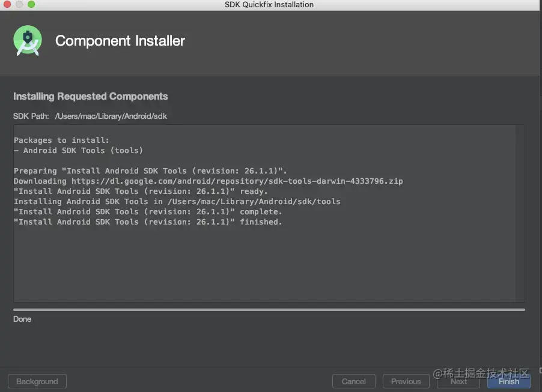Image resolution: width=542 pixels, height=392 pixels.
Task: Click the Next button
Action: click(x=458, y=381)
